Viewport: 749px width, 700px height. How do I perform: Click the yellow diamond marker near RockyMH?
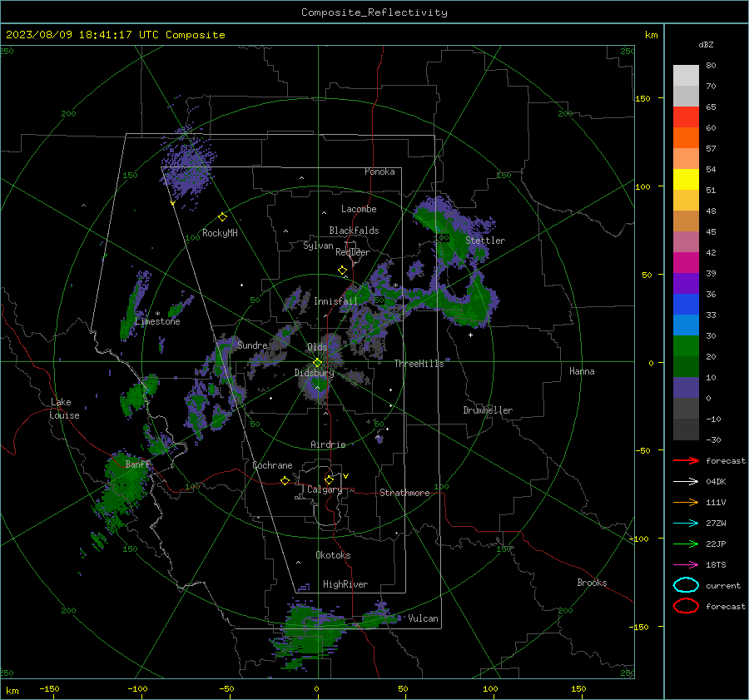222,217
